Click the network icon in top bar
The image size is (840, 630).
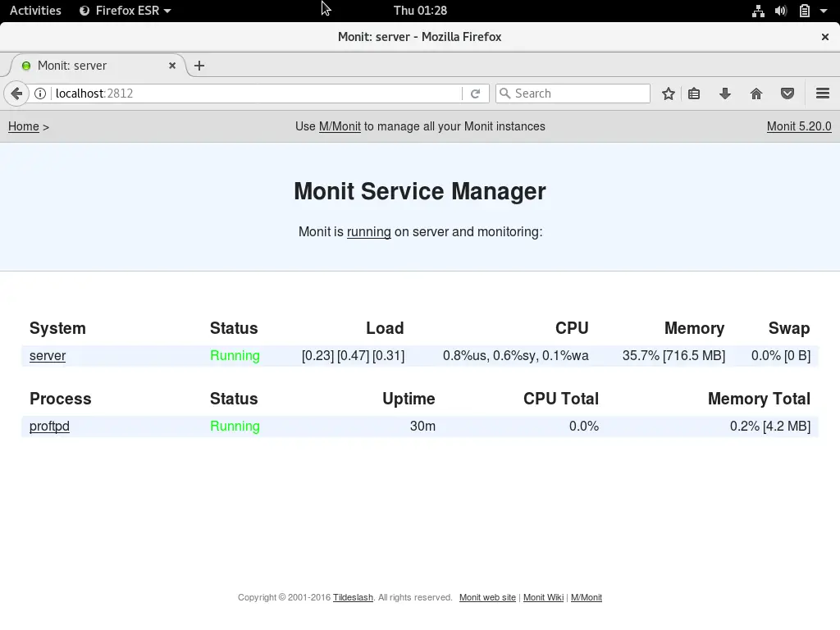pos(758,11)
